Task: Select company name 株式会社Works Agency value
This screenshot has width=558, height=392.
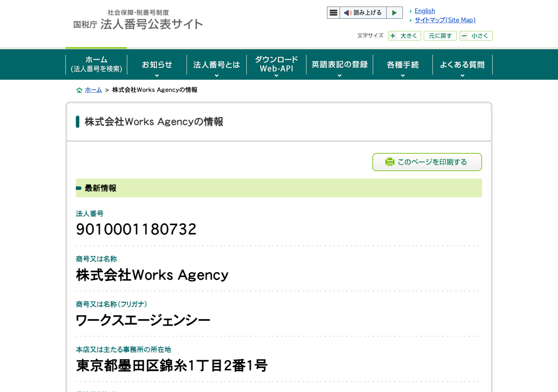Action: coord(152,275)
